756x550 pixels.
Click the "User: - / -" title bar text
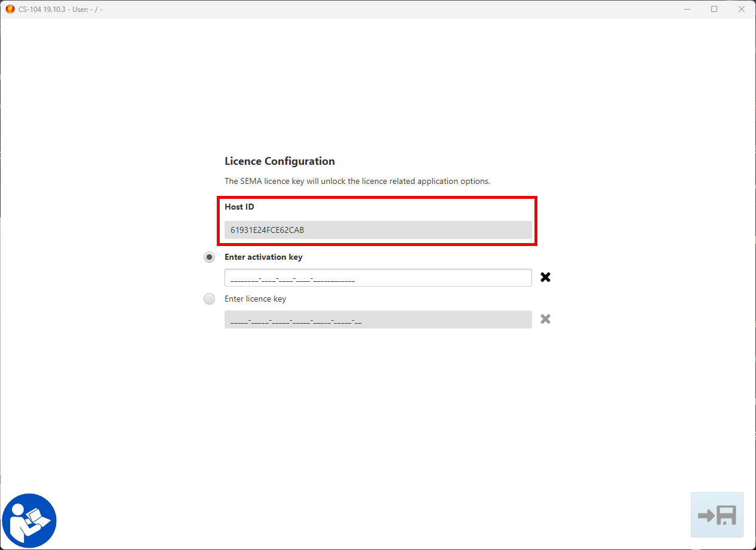87,10
